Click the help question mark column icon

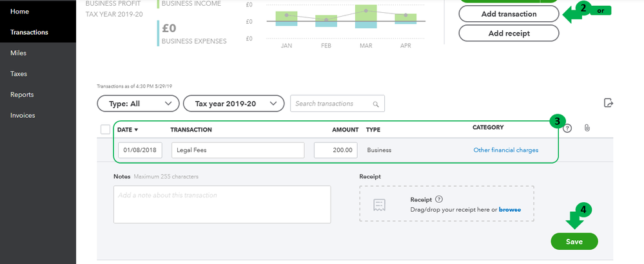[x=567, y=129]
